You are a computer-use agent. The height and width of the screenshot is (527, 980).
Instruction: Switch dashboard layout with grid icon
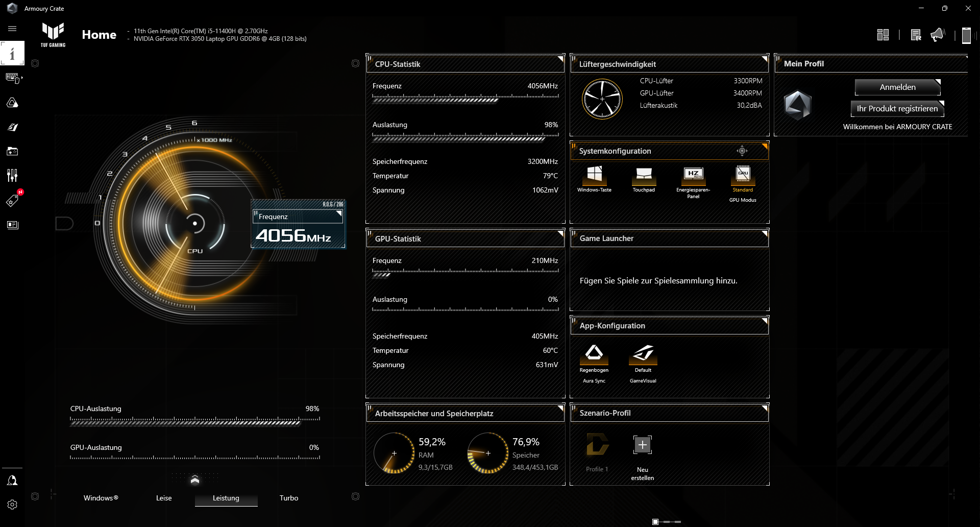[883, 35]
